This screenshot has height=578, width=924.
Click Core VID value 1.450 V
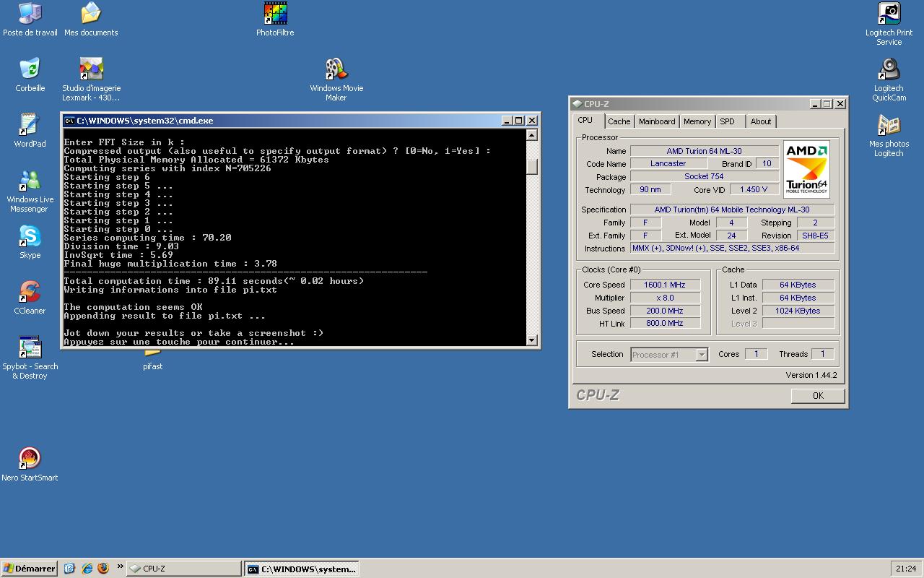(x=754, y=189)
